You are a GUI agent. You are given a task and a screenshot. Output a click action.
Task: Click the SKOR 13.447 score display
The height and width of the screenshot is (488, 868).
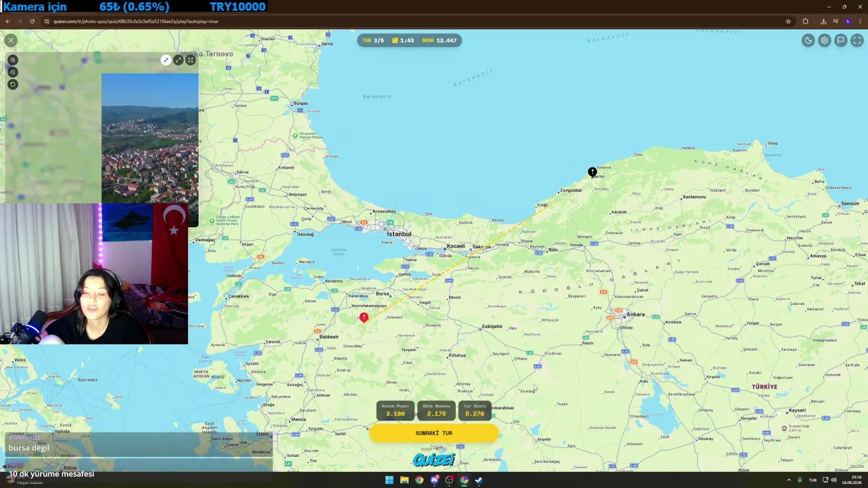click(439, 41)
